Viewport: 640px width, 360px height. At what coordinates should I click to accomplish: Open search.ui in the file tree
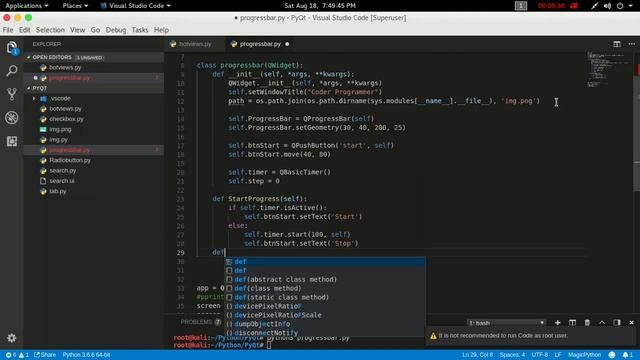pyautogui.click(x=62, y=181)
